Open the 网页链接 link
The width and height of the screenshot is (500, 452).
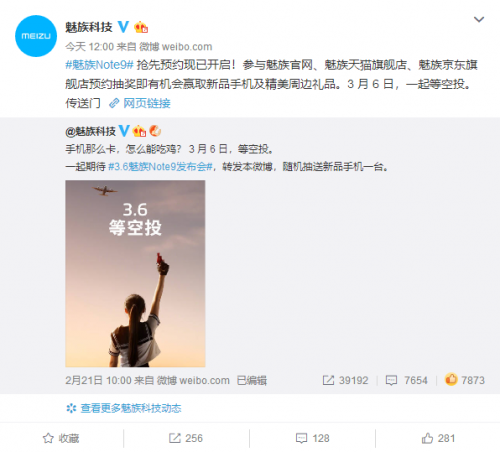pos(147,103)
